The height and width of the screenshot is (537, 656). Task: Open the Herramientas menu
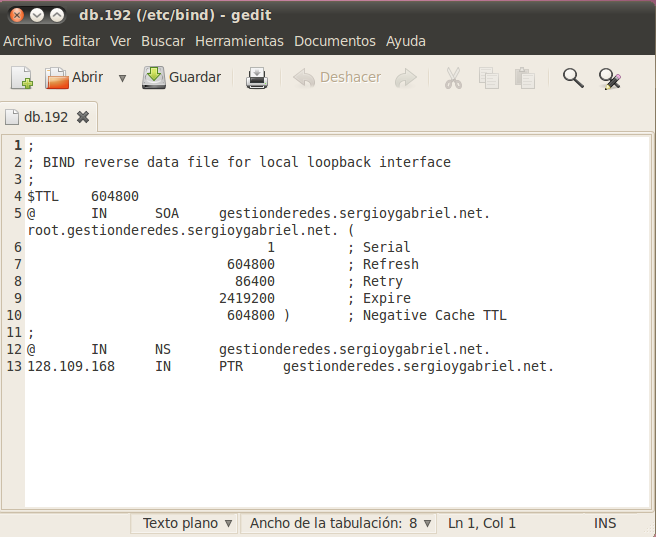(x=239, y=41)
